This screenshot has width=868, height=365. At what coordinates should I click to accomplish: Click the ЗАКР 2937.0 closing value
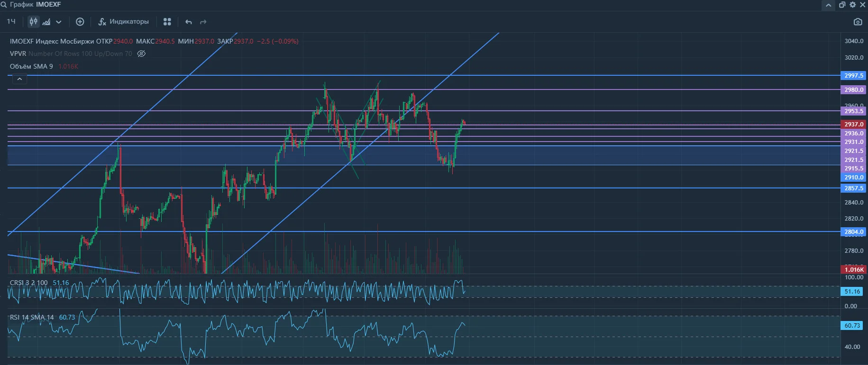tap(235, 41)
